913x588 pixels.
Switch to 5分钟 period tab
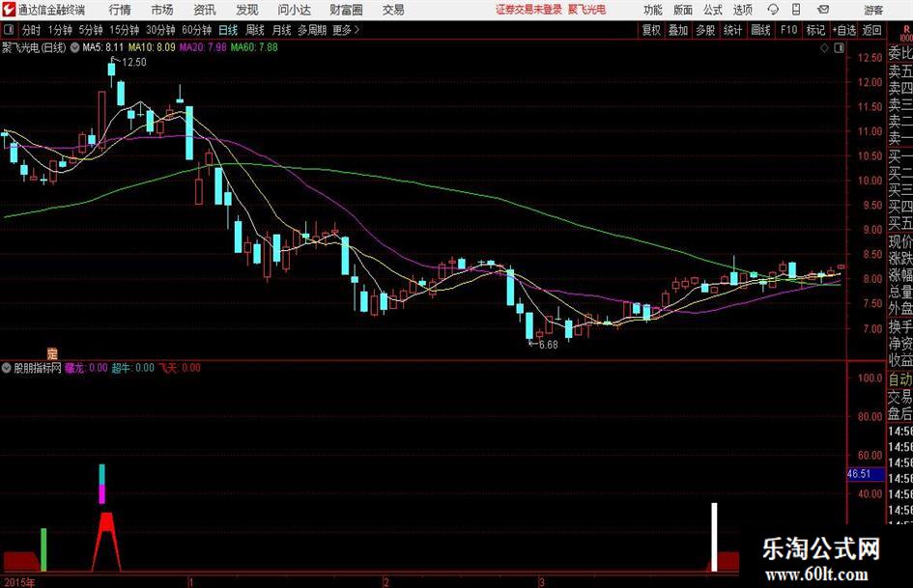coord(90,30)
